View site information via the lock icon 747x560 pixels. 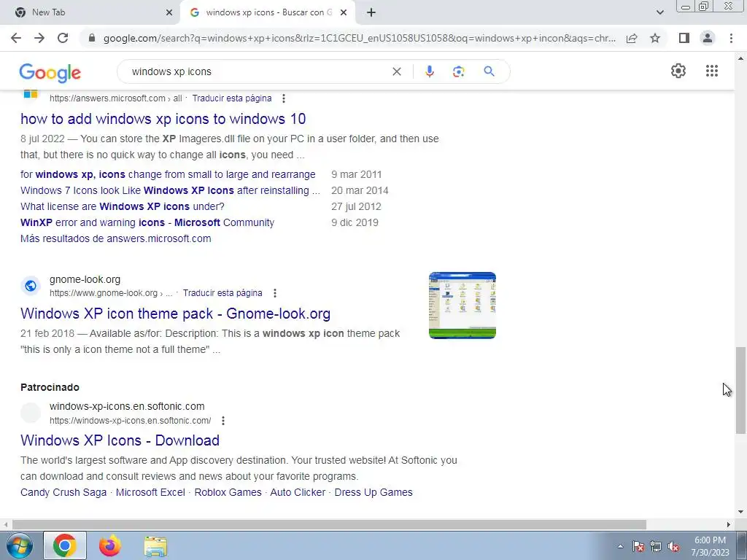[92, 38]
